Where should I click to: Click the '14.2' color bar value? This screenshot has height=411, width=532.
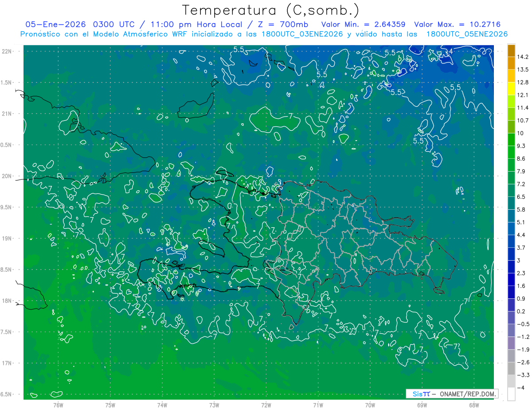523,57
